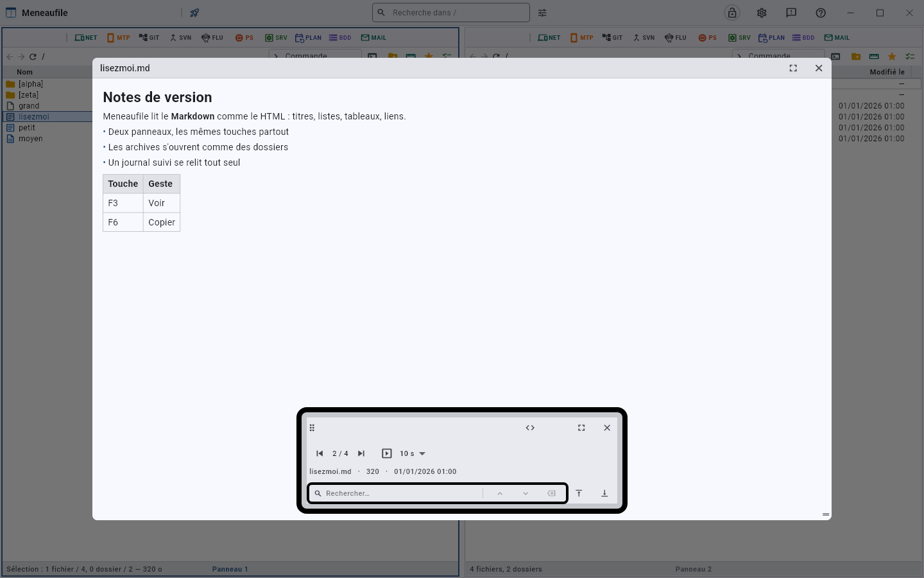Open PS process view in right panel toolbar

[707, 38]
